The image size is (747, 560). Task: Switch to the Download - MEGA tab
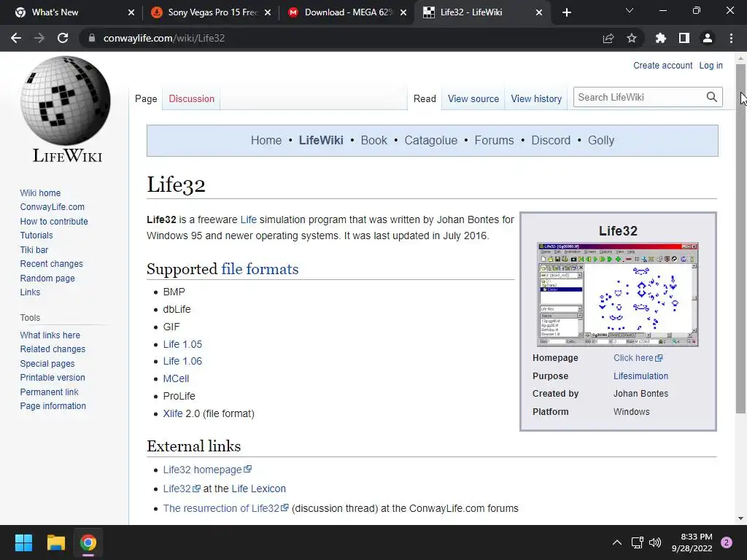348,12
